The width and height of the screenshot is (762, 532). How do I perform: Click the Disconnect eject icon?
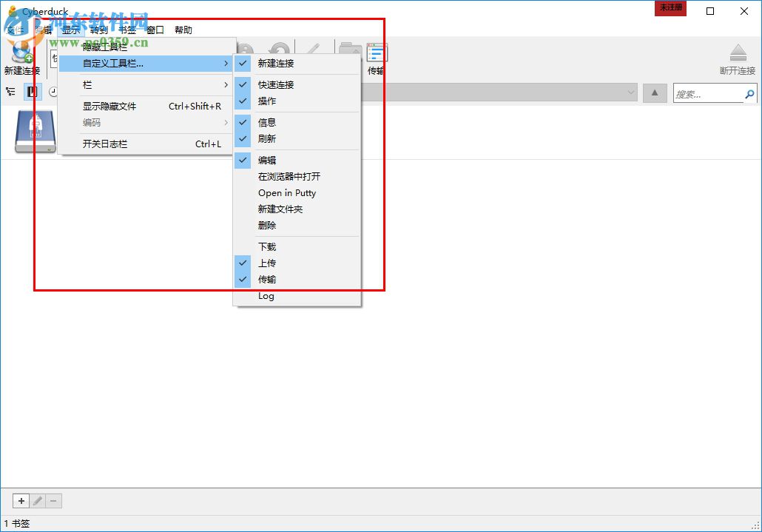pos(738,53)
